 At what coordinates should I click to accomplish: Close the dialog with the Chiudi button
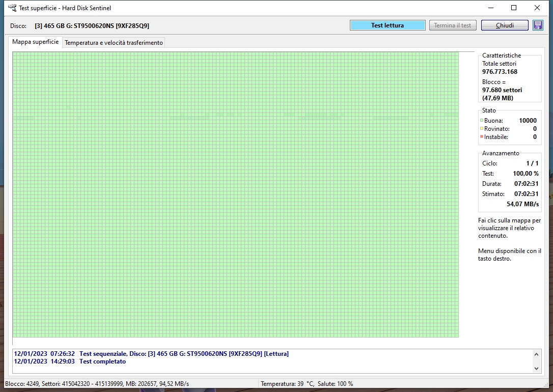coord(505,25)
